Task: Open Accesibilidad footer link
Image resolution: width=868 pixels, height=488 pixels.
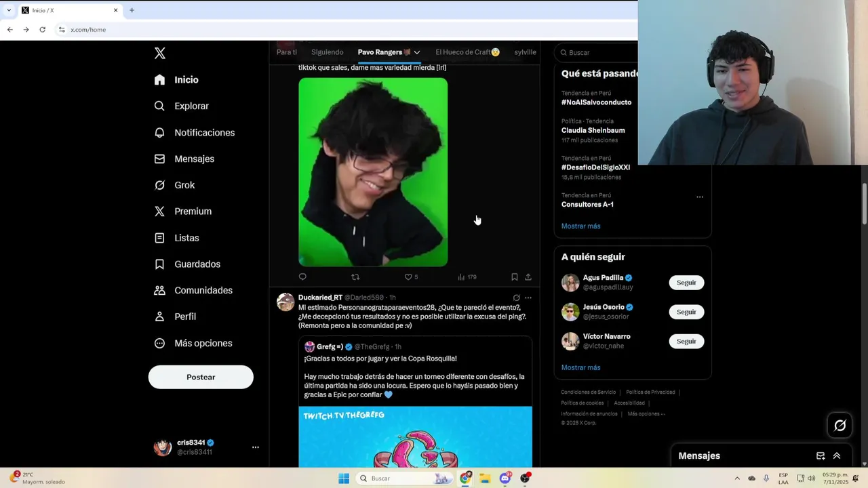Action: click(x=629, y=403)
